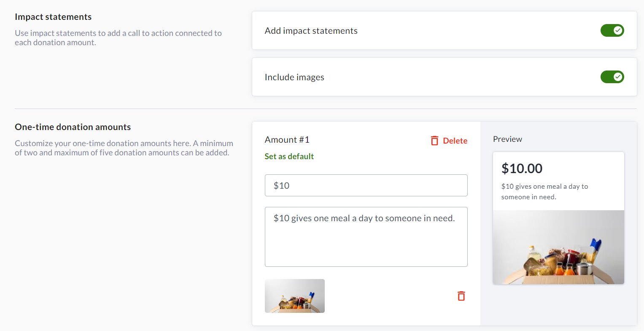Viewport: 644px width, 331px height.
Task: Remove the uploaded image with trash icon
Action: 461,296
